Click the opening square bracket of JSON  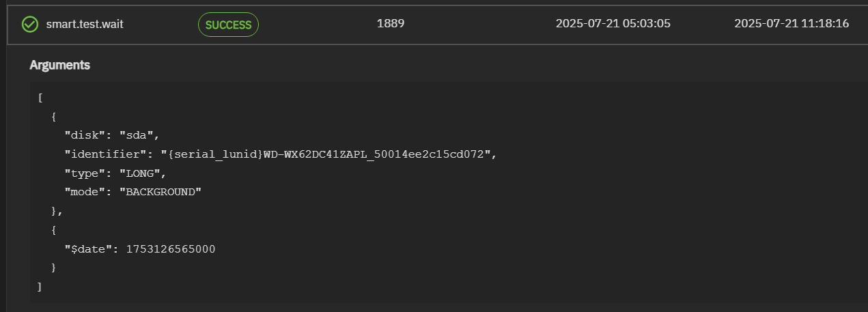[x=40, y=98]
